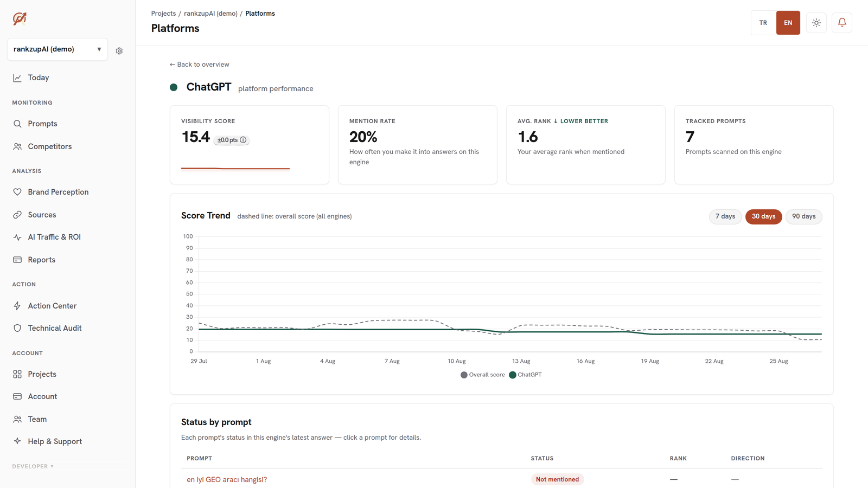This screenshot has height=488, width=868.
Task: Open AI Traffic & ROI pulse icon
Action: click(x=17, y=237)
